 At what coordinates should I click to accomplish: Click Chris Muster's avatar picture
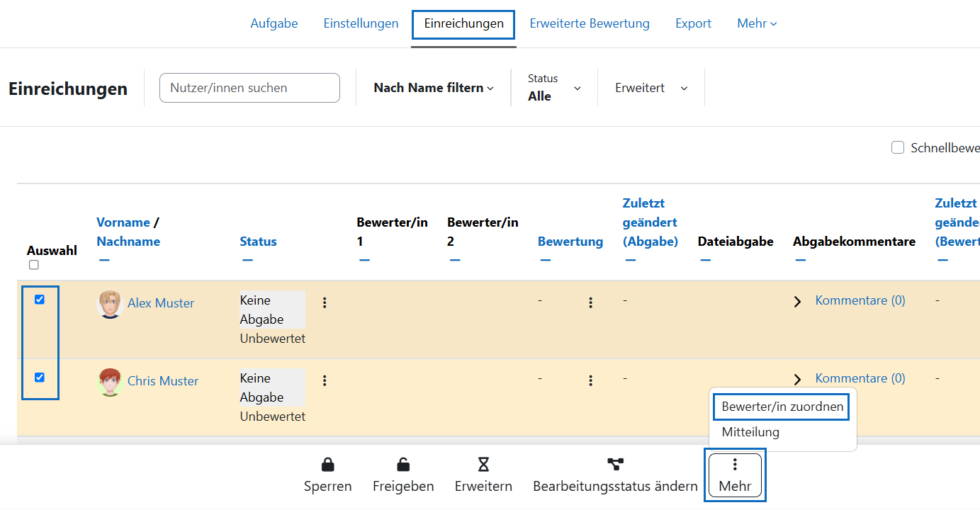point(110,382)
